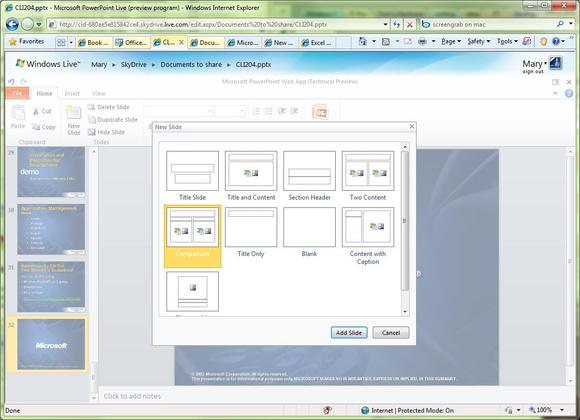Screen dimensions: 580x420
Task: Click the browser Help icon in command bar
Action: [x=556, y=41]
